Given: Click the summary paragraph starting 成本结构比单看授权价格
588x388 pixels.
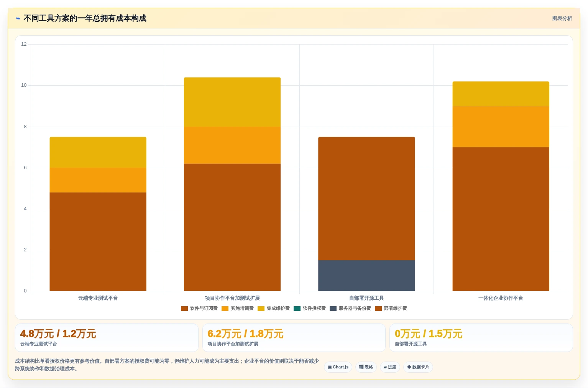Looking at the screenshot, I should (x=167, y=365).
